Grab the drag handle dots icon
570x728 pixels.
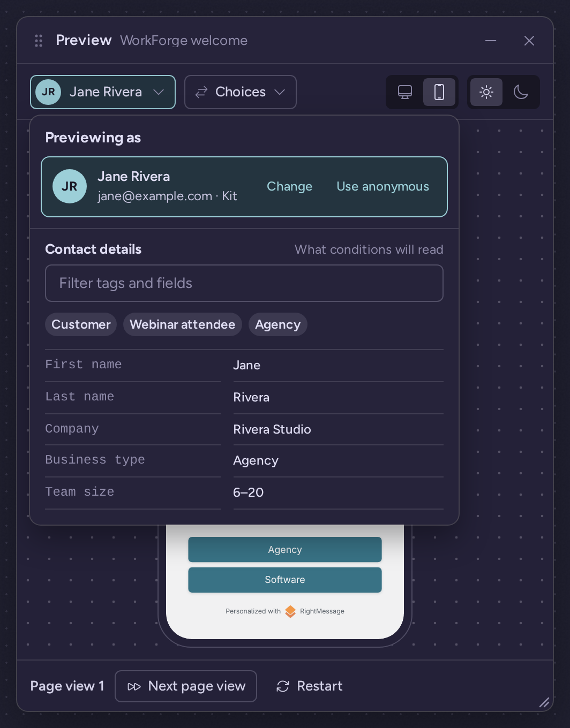pyautogui.click(x=39, y=41)
